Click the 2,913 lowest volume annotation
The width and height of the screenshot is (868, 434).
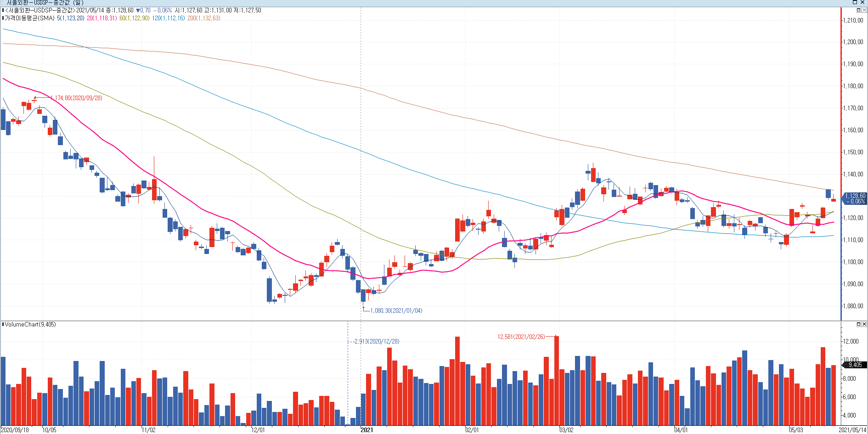pyautogui.click(x=377, y=341)
